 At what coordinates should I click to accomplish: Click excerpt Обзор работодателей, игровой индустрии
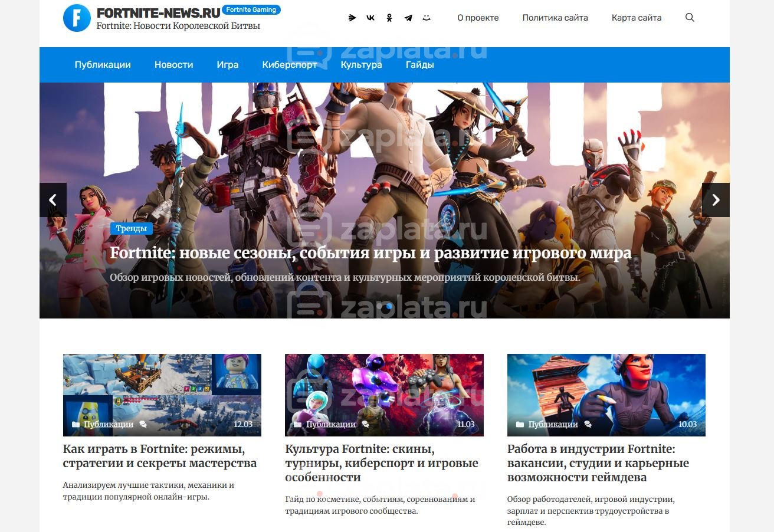point(591,511)
